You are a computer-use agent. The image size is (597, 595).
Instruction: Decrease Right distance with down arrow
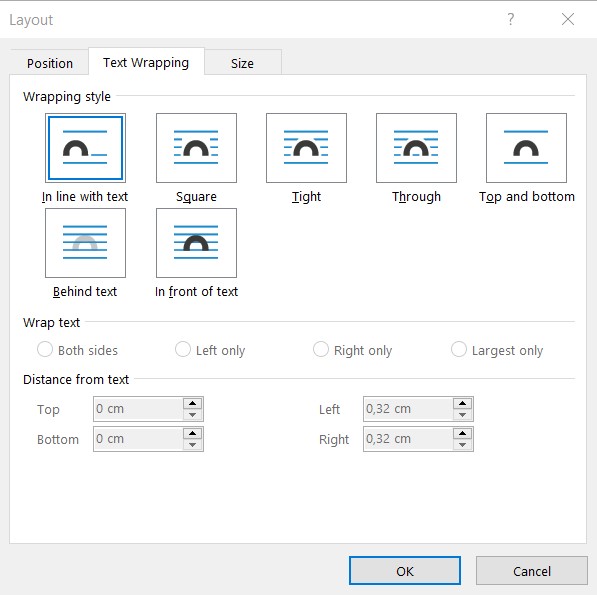pyautogui.click(x=463, y=445)
